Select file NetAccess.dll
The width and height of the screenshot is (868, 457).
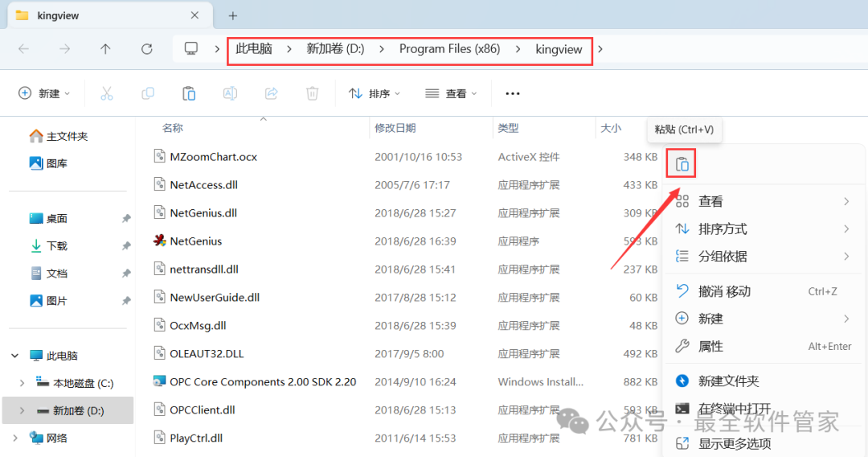coord(203,185)
